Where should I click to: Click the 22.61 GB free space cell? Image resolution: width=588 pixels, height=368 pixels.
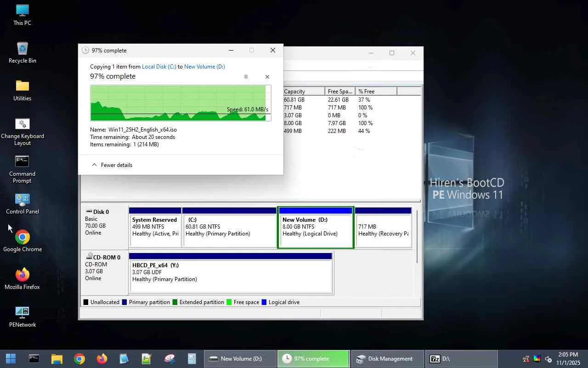[x=338, y=100]
